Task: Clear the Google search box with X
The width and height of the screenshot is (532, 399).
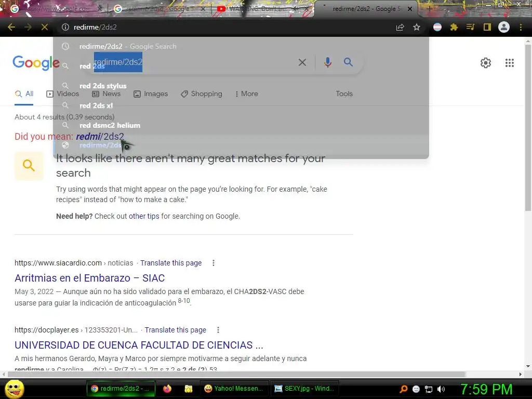Action: click(x=302, y=62)
